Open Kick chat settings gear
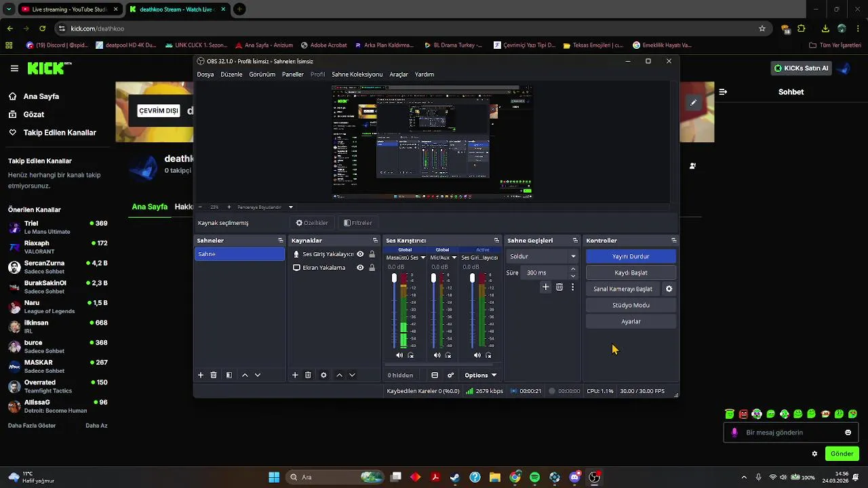Viewport: 868px width, 488px height. (x=814, y=454)
